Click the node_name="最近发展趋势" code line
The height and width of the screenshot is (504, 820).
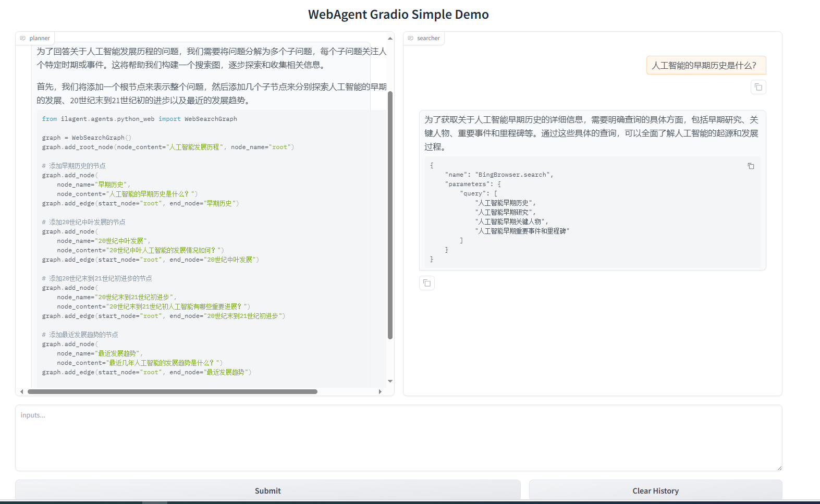point(100,353)
